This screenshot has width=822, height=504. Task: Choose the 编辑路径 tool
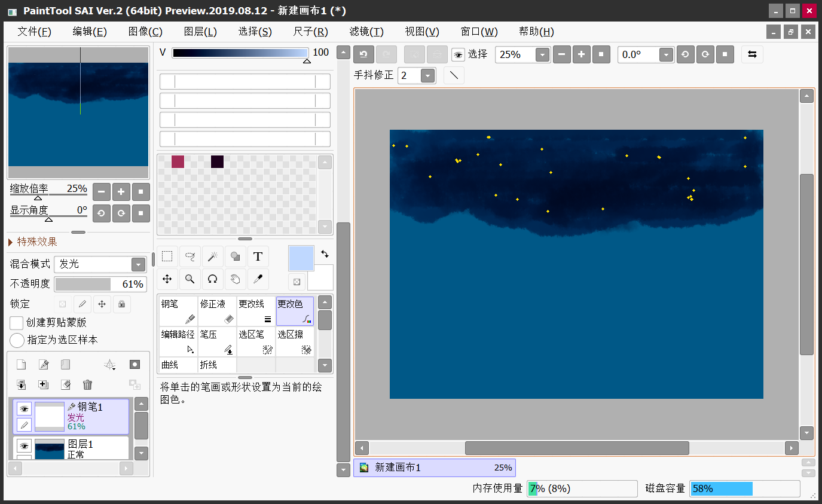tap(178, 341)
